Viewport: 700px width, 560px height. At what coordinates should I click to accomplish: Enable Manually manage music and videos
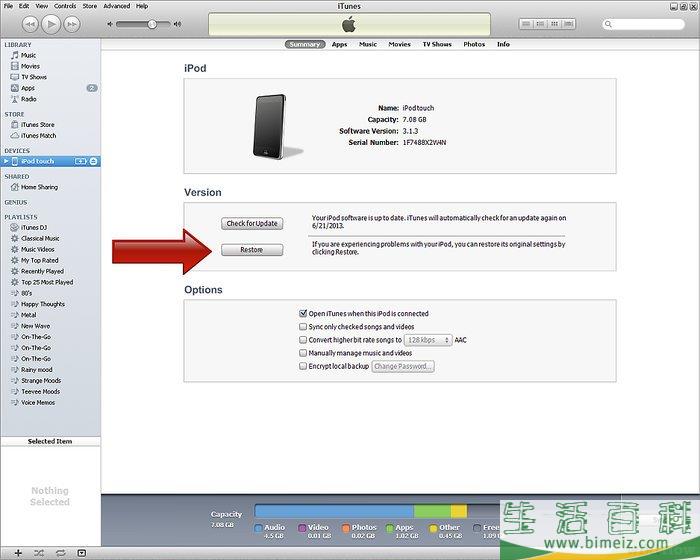click(x=303, y=353)
